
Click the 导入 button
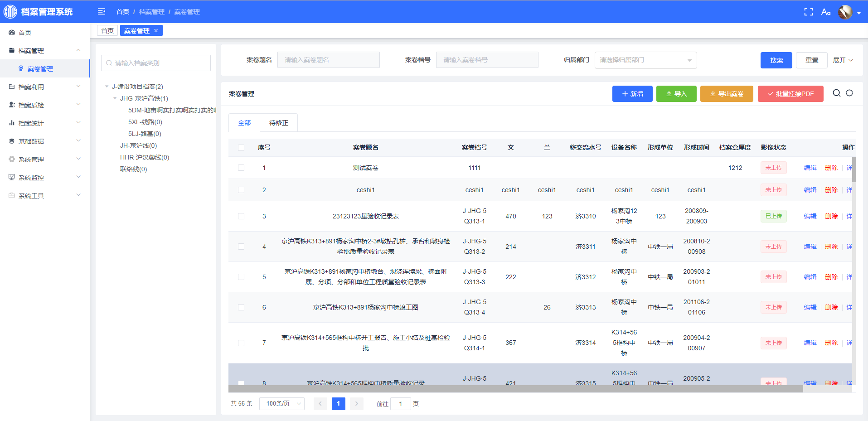click(x=676, y=94)
